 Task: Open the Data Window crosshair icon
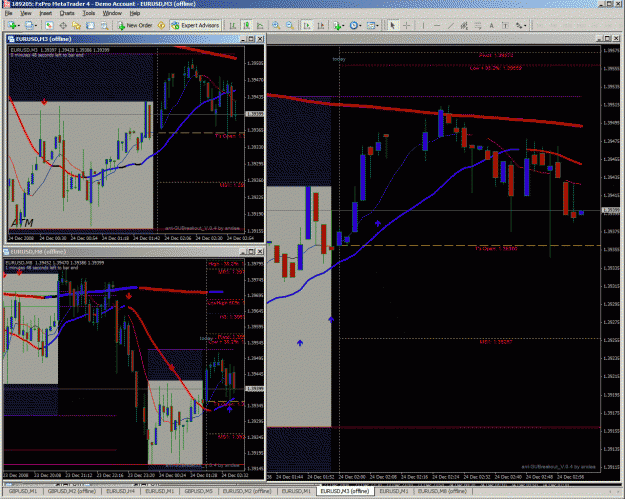pos(63,26)
